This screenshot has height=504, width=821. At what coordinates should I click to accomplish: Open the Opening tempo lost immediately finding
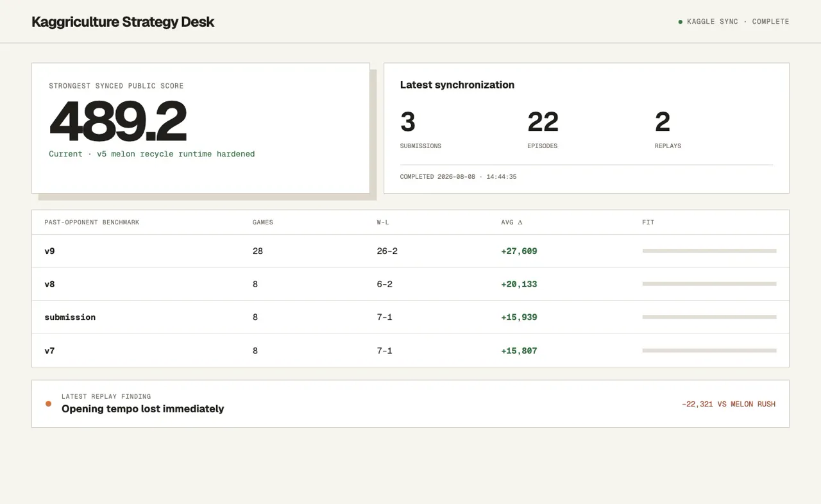tap(143, 409)
